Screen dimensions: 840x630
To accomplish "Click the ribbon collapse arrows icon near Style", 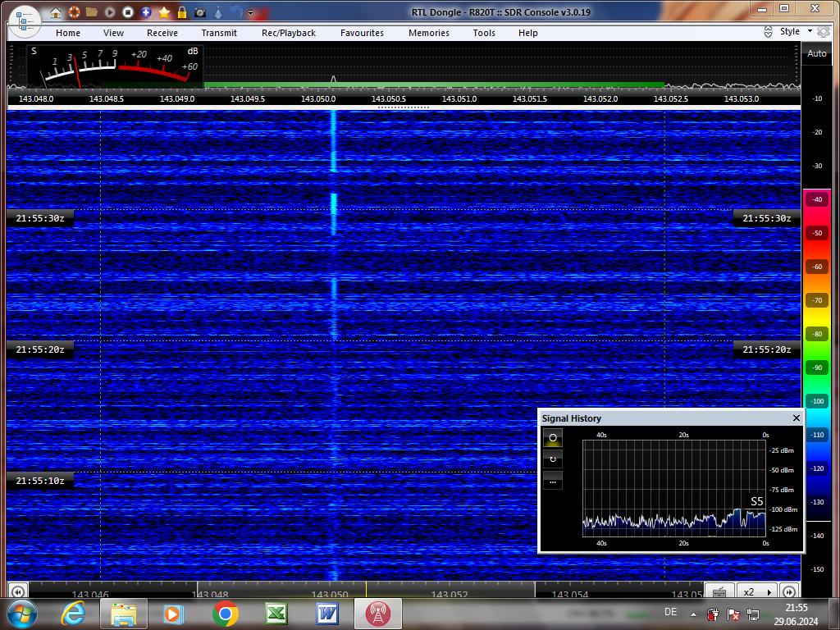I will pyautogui.click(x=768, y=32).
